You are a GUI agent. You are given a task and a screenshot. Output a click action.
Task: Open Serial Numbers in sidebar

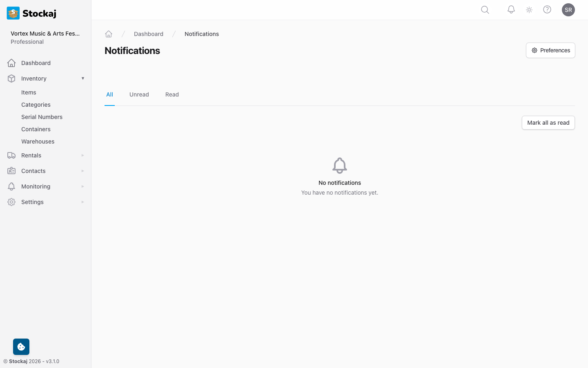(42, 117)
